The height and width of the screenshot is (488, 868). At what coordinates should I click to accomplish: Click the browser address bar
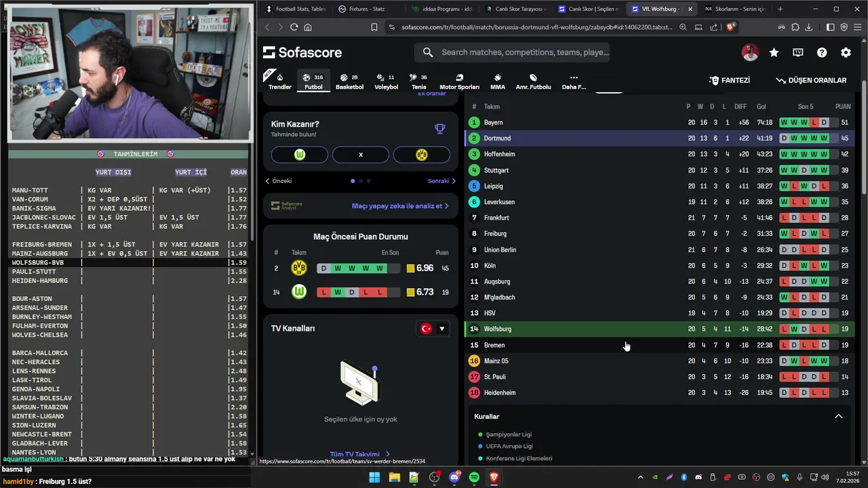[x=536, y=27]
